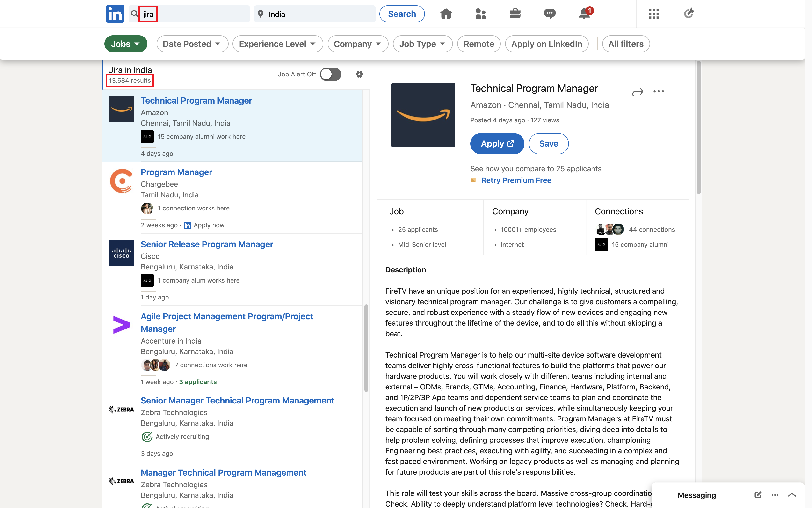812x508 pixels.
Task: Open All filters
Action: coord(626,44)
